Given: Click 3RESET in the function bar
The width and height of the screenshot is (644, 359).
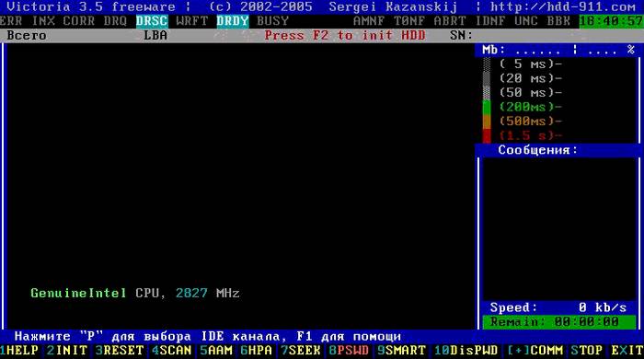Looking at the screenshot, I should [120, 351].
